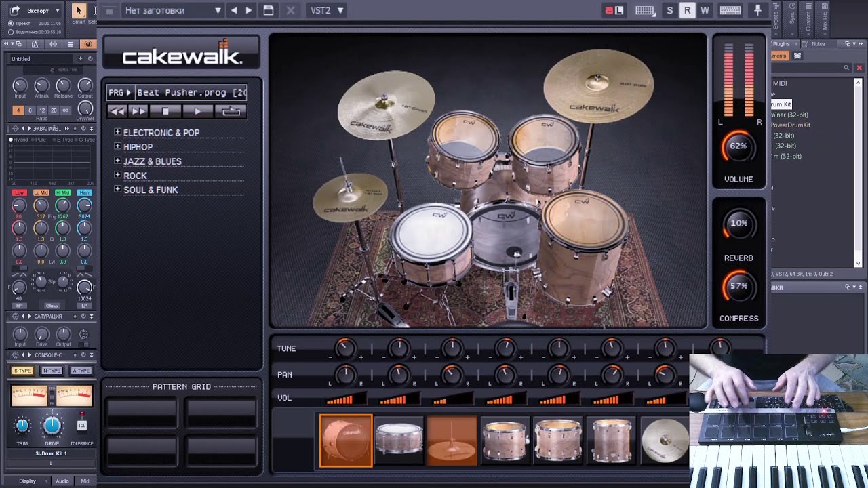The width and height of the screenshot is (868, 488).
Task: Open the PRG program menu
Action: (119, 92)
